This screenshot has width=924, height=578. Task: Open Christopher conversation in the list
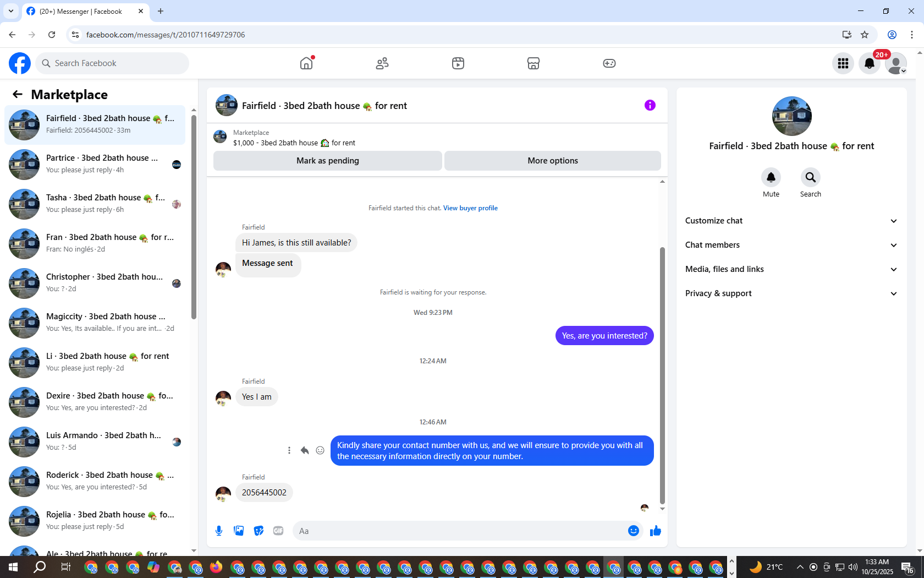95,283
